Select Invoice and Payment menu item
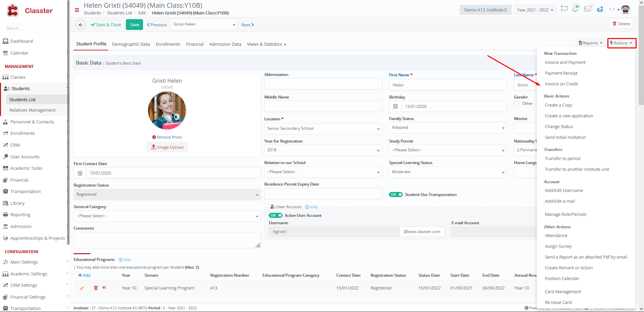Image resolution: width=644 pixels, height=312 pixels. [x=565, y=62]
